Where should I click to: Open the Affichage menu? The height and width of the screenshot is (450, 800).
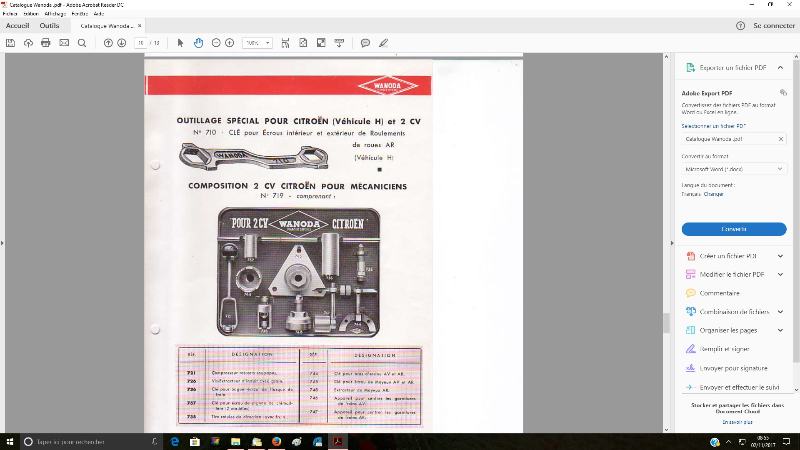[54, 14]
